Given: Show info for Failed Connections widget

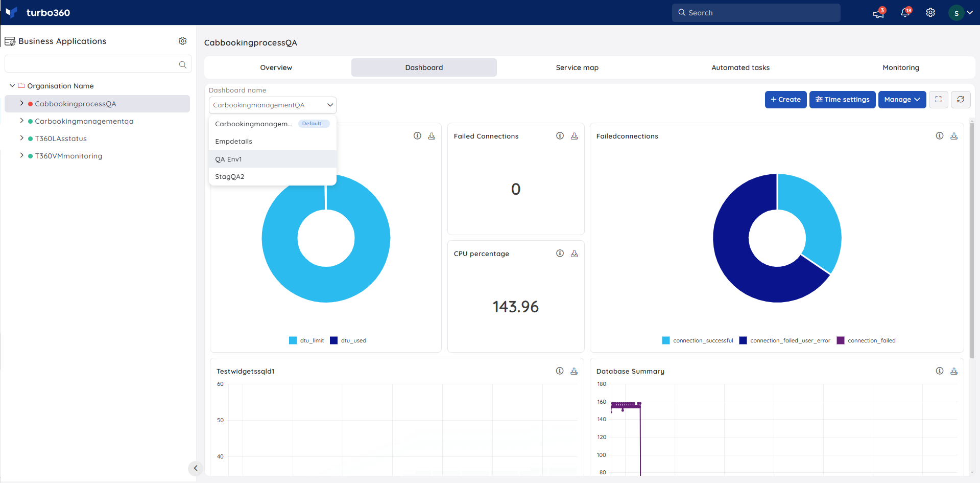Looking at the screenshot, I should pos(560,136).
